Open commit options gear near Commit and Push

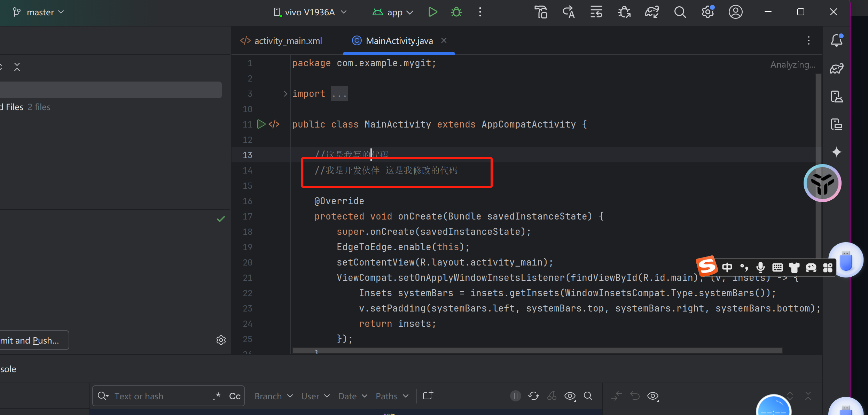coord(221,340)
